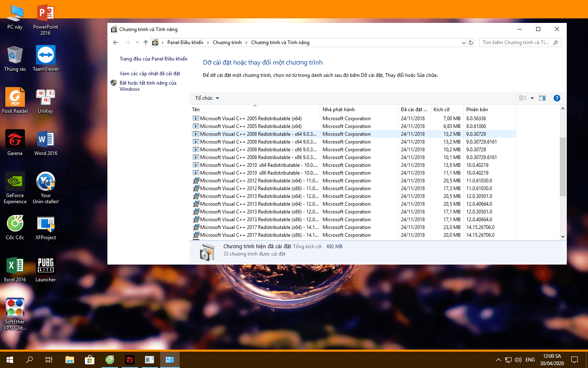This screenshot has height=368, width=588.
Task: Select Visual C++ 2005 Redistributable (x64) 8.0.56336
Action: coord(354,119)
